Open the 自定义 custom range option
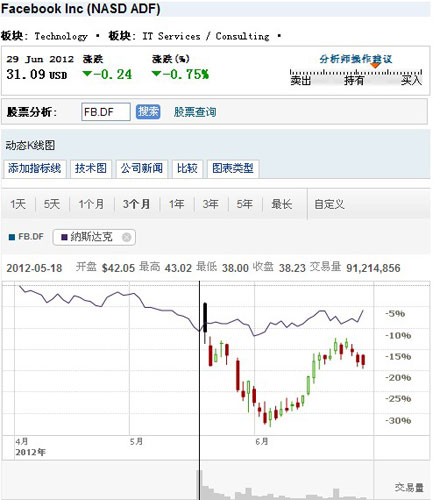Screen dimensions: 433x500 point(329,204)
